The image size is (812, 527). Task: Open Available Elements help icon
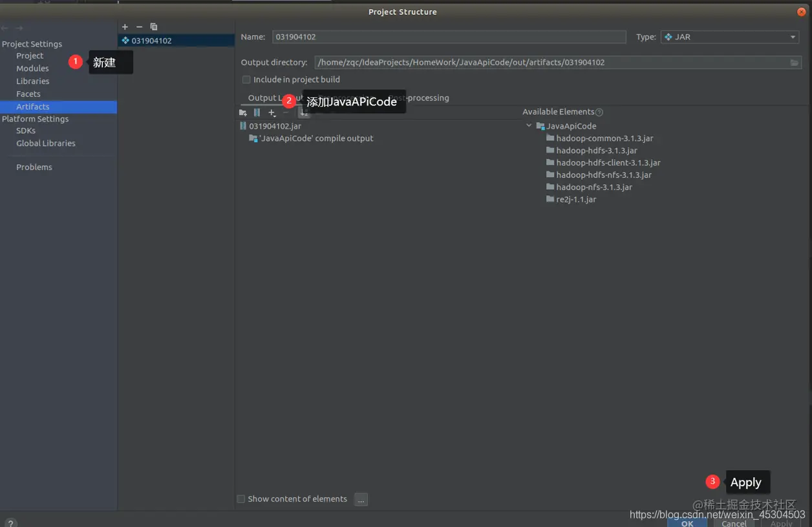(x=599, y=112)
